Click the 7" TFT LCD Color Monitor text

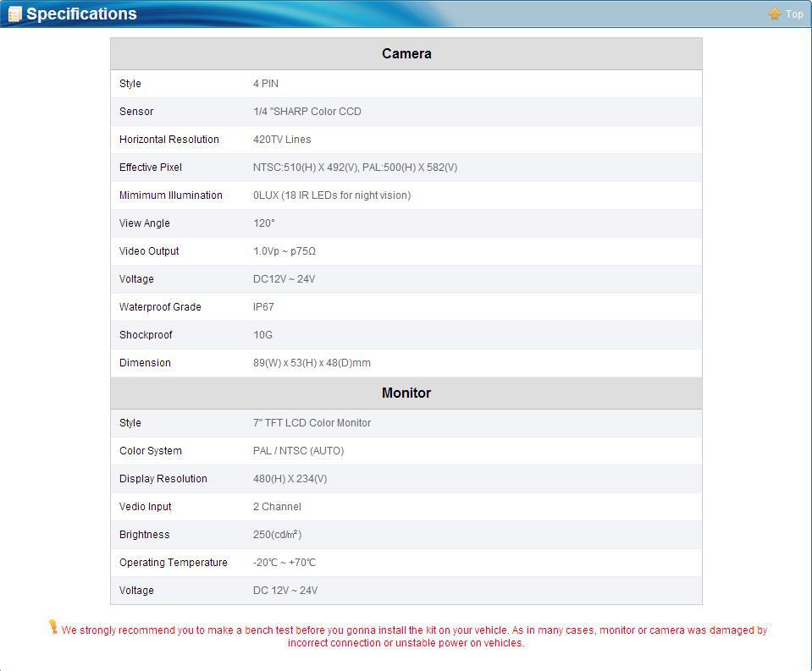(x=312, y=423)
